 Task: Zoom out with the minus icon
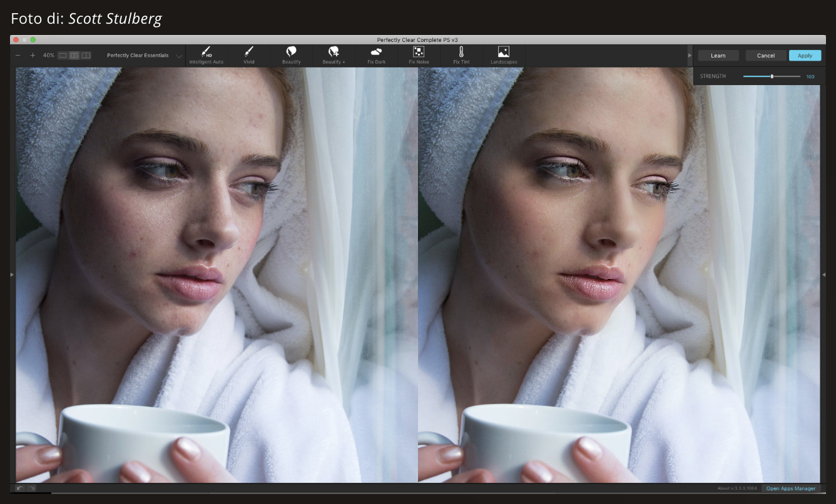(x=18, y=56)
